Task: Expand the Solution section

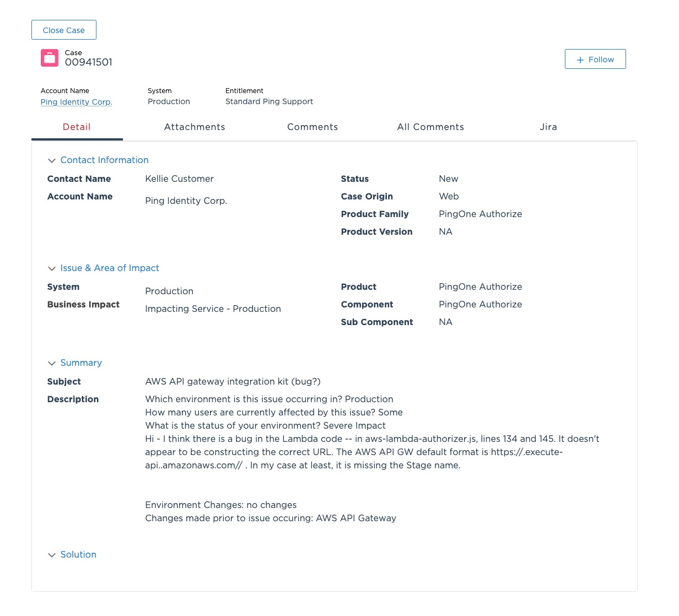Action: tap(78, 554)
